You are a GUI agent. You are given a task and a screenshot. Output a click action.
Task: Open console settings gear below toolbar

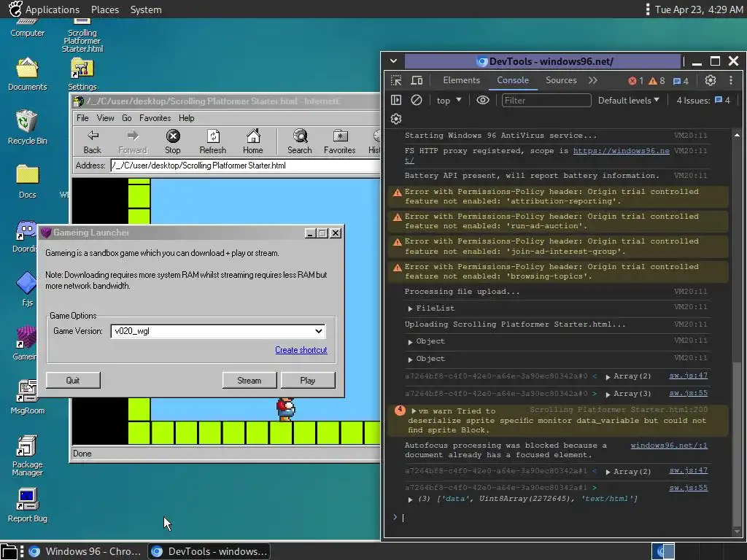click(x=396, y=119)
